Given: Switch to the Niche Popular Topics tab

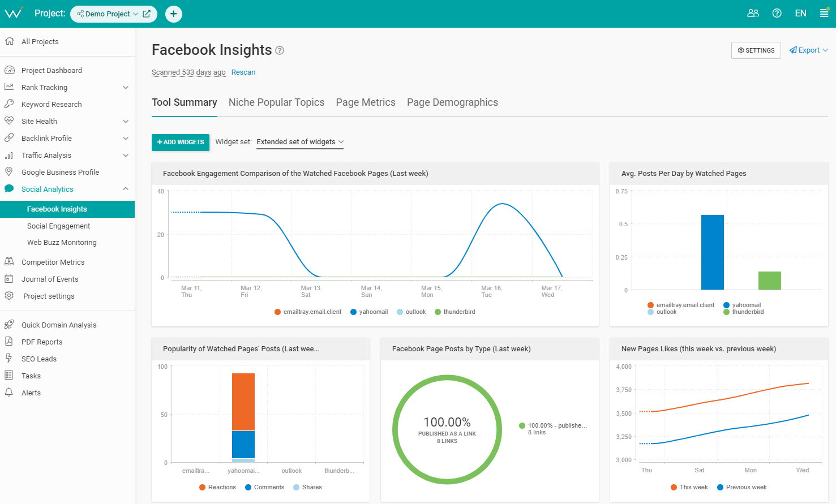Looking at the screenshot, I should click(x=276, y=102).
